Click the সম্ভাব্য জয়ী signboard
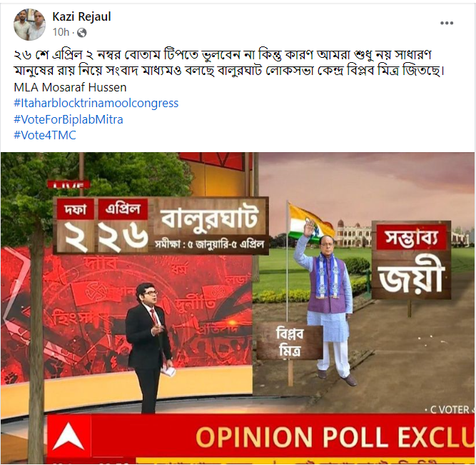The image size is (476, 465). coord(412,261)
